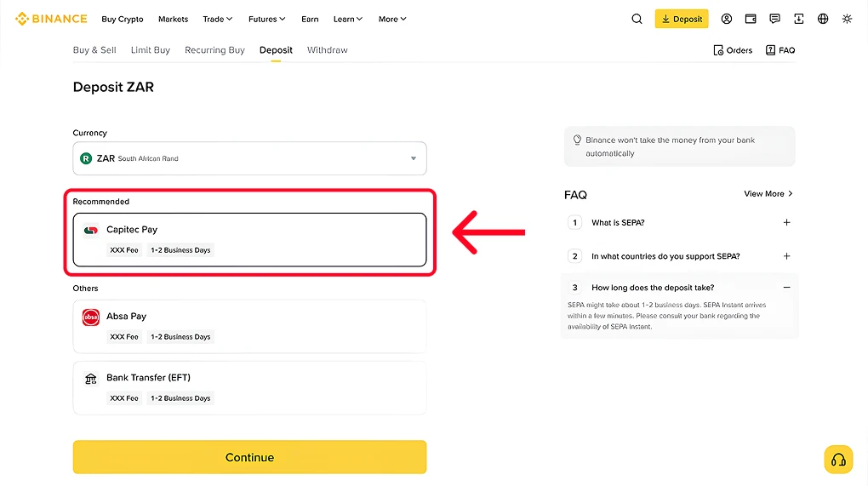
Task: Click the Absa Pay logo icon
Action: point(91,317)
